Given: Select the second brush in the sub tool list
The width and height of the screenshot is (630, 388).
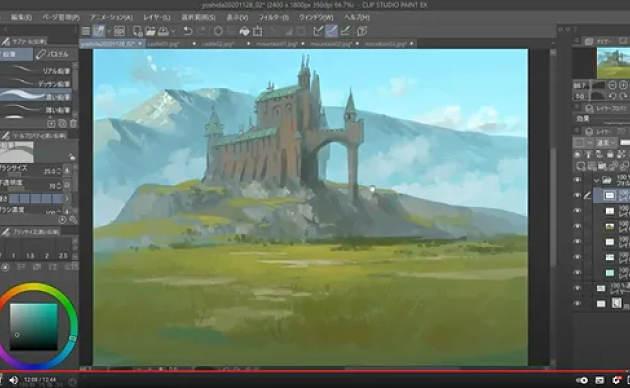Looking at the screenshot, I should [36, 84].
